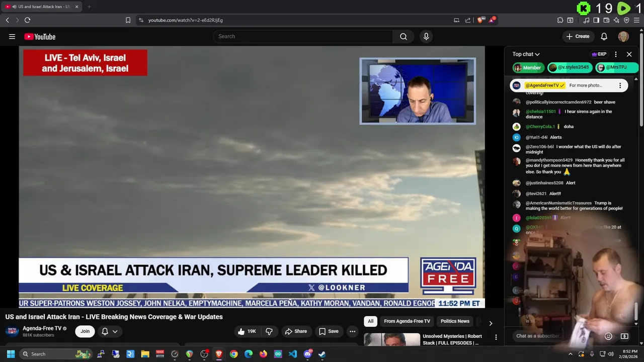The width and height of the screenshot is (644, 362).
Task: Open Brave Shields lion icon
Action: (x=480, y=20)
